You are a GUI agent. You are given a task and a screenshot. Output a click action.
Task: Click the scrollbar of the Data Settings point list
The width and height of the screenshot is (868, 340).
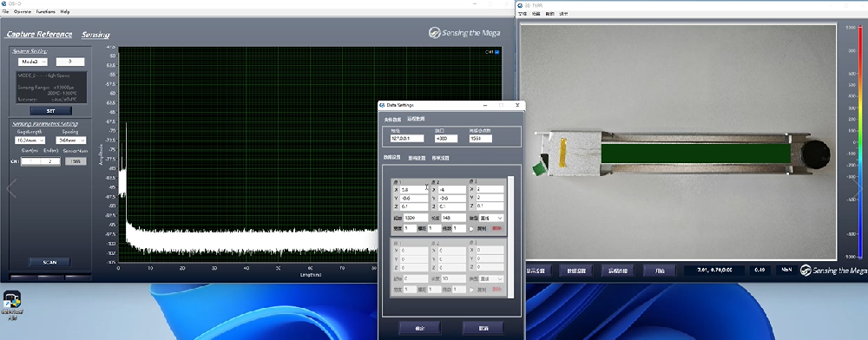pos(511,238)
